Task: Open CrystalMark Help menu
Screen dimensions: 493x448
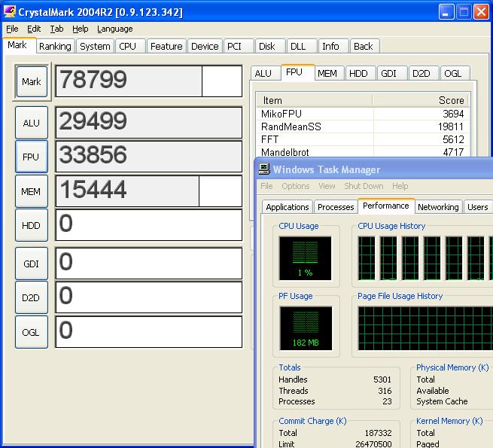Action: (81, 29)
